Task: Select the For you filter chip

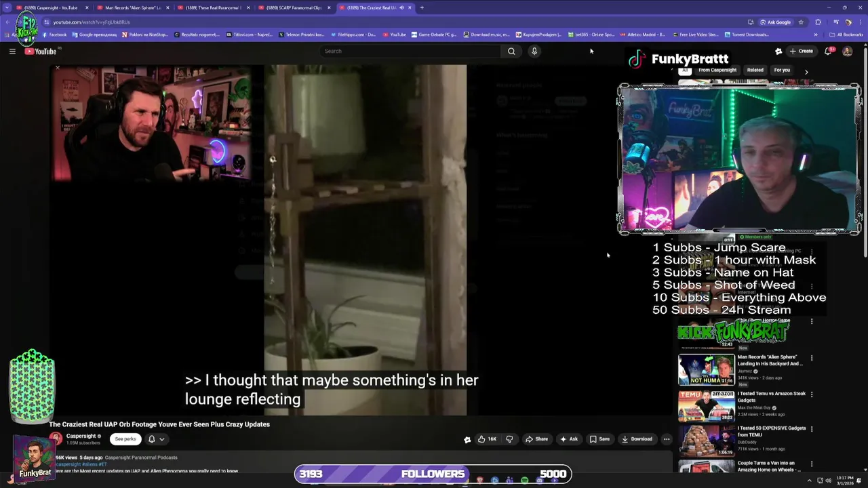Action: pos(782,70)
